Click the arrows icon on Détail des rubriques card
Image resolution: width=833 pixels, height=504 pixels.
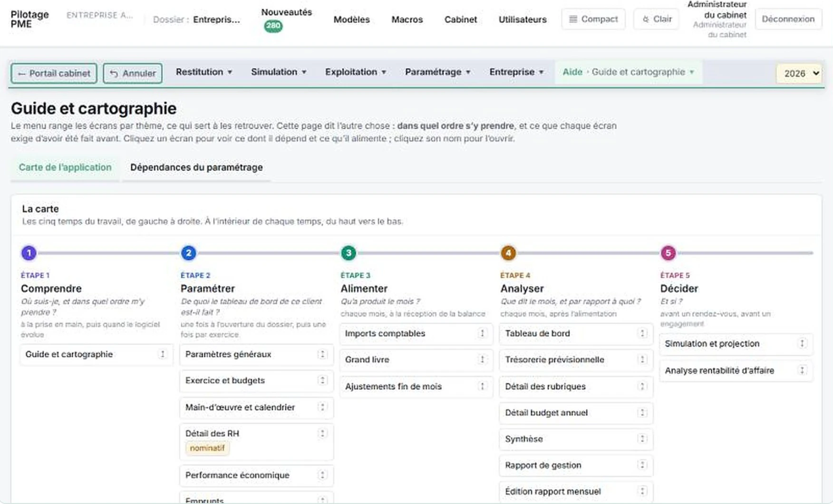pyautogui.click(x=642, y=386)
